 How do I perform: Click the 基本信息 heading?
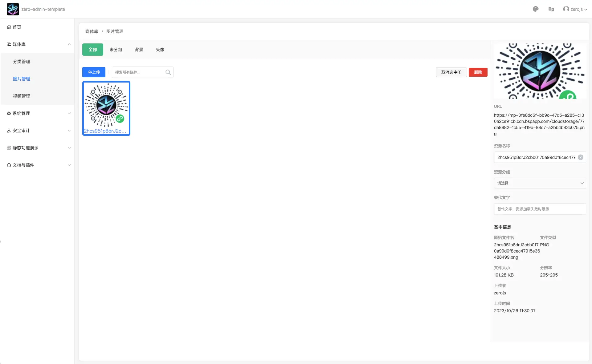pos(503,227)
